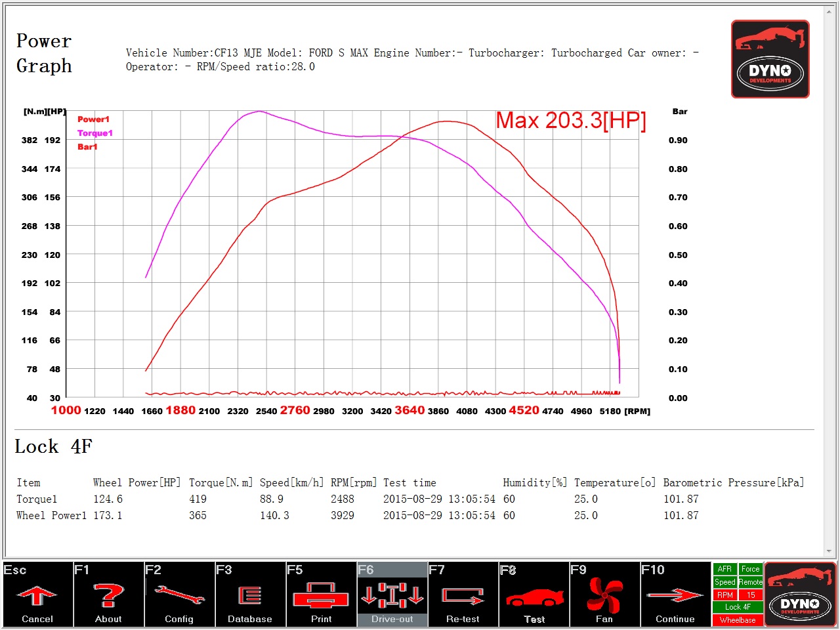Click the Esc Cancel up-arrow icon

37,595
